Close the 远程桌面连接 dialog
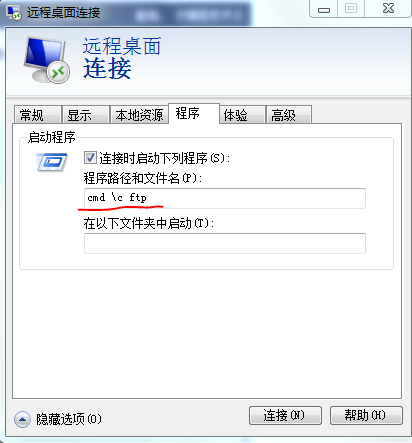 click(x=388, y=8)
